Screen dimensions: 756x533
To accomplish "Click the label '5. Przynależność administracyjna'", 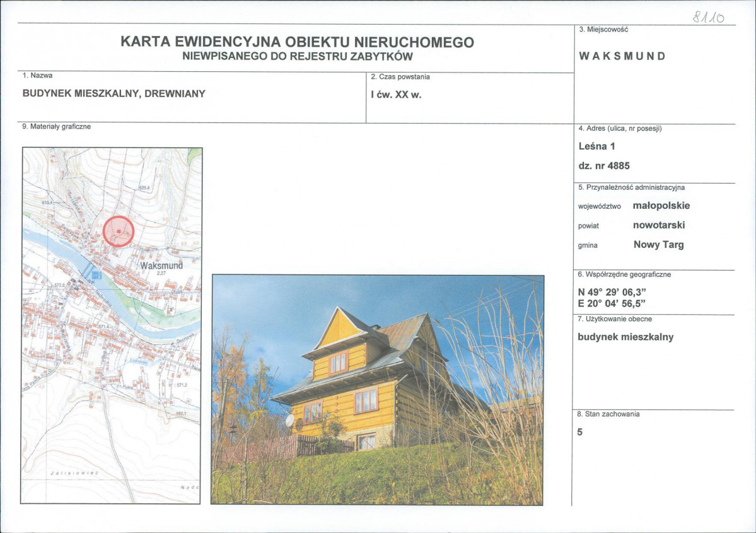I will (631, 187).
